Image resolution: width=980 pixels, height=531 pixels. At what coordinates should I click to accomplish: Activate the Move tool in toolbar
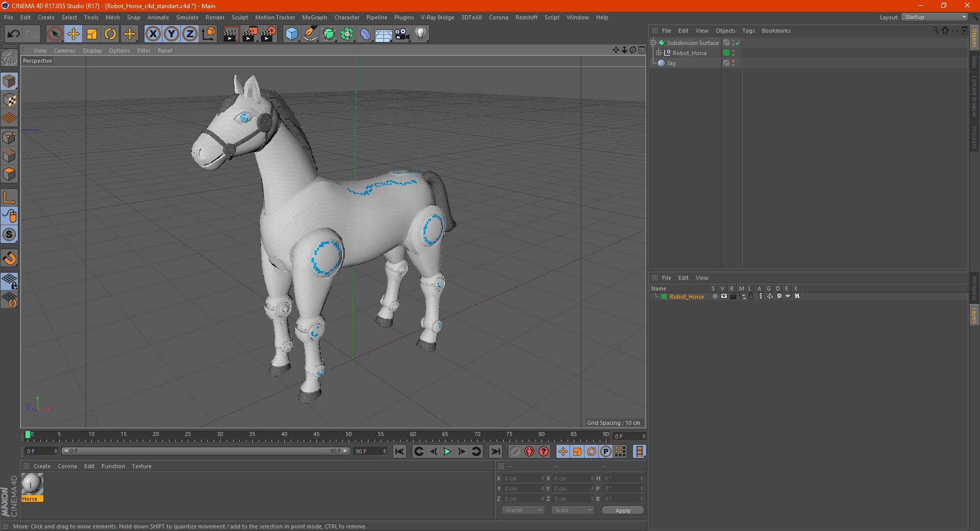tap(73, 34)
